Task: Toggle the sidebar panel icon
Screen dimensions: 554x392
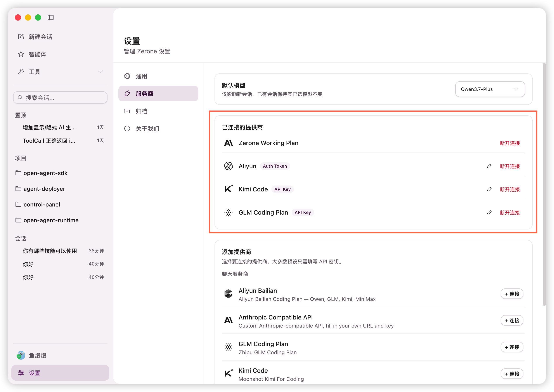Action: coord(51,17)
